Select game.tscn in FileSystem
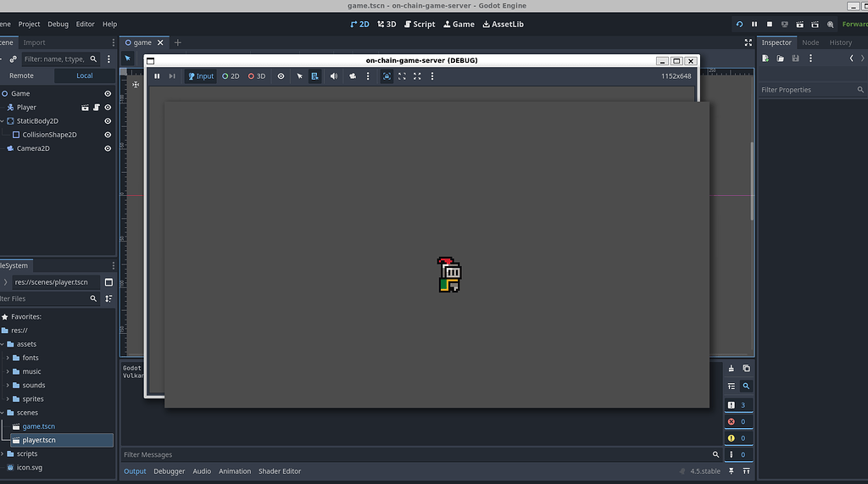The image size is (868, 484). pyautogui.click(x=38, y=426)
